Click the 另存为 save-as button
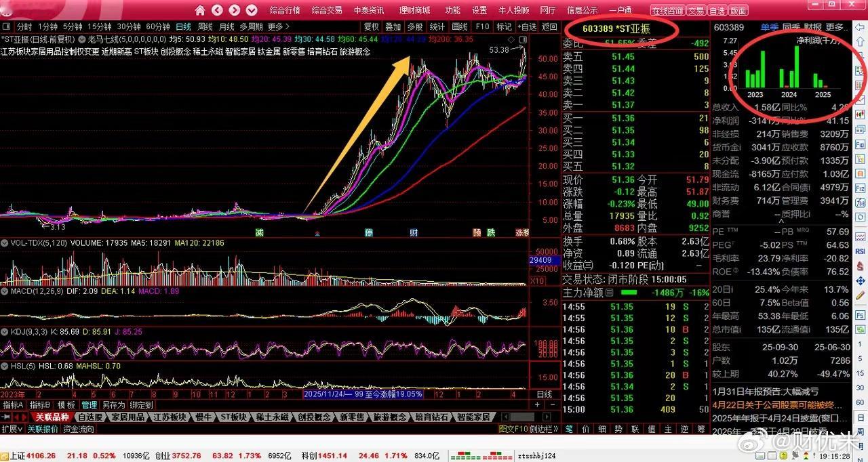 (113, 404)
